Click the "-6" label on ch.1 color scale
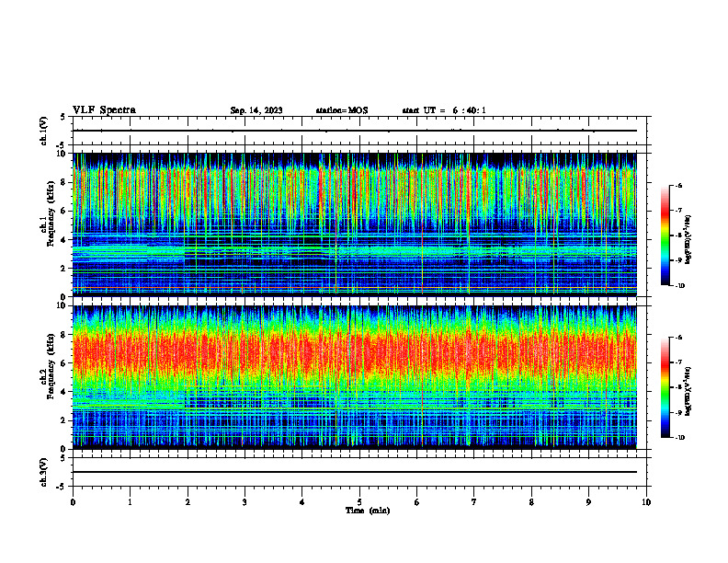This screenshot has width=728, height=563. click(x=678, y=185)
